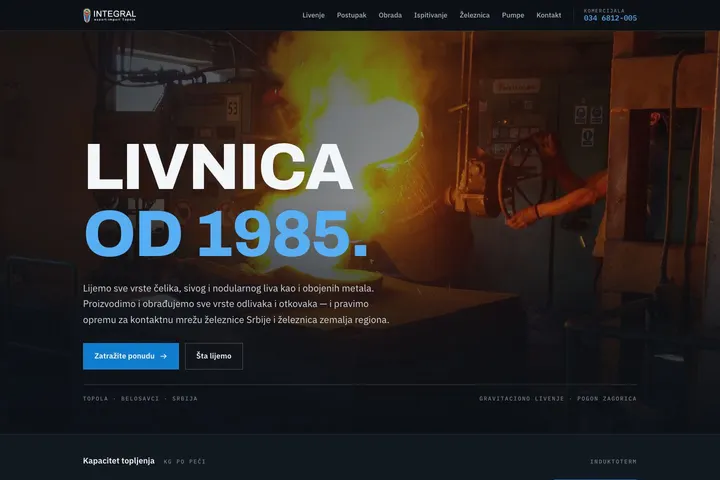The height and width of the screenshot is (480, 720).
Task: Click the GRAVITACIONO LIVENJE · POGON ZAGORICA text
Action: pyautogui.click(x=557, y=399)
